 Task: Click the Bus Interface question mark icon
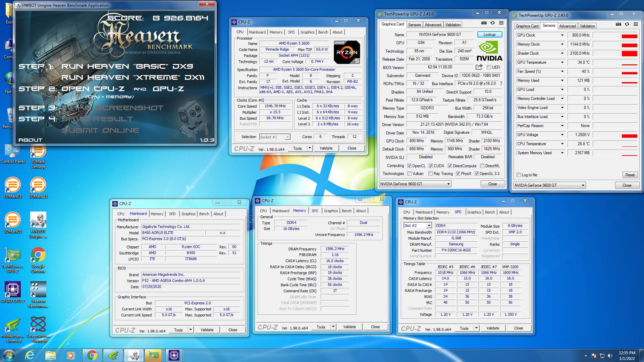501,83
